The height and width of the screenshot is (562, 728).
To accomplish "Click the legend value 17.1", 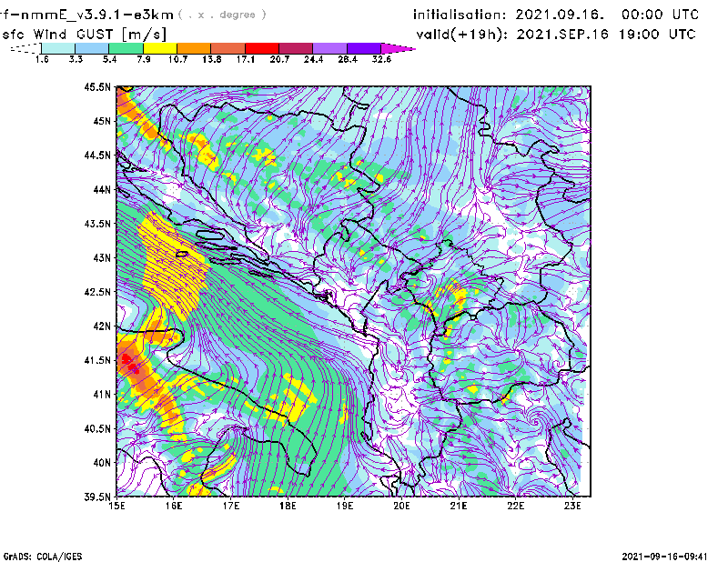I will [246, 59].
